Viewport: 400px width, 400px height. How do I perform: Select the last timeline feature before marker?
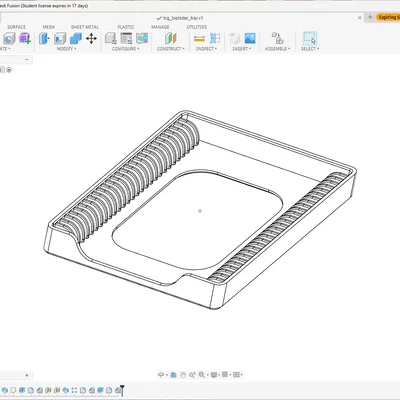(118, 390)
